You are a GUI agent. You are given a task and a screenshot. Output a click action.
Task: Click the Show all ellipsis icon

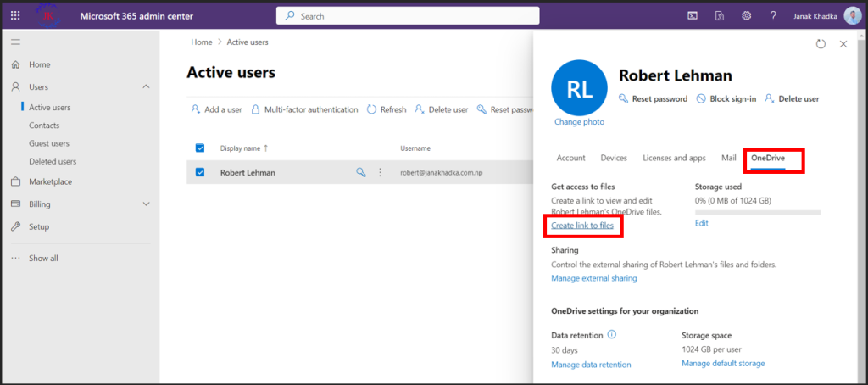[x=16, y=258]
